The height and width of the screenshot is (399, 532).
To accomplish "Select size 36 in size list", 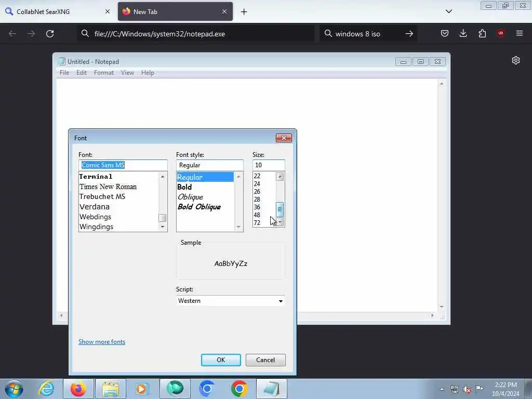I will [264, 207].
